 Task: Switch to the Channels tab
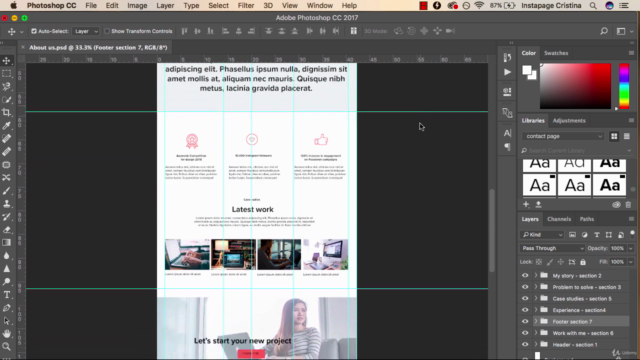[x=559, y=219]
